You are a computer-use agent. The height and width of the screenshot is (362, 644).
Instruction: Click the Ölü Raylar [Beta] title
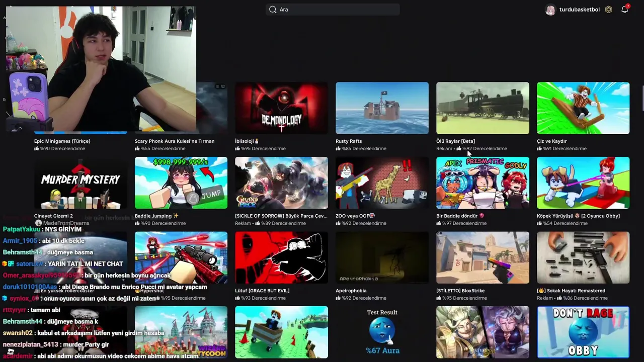(455, 141)
